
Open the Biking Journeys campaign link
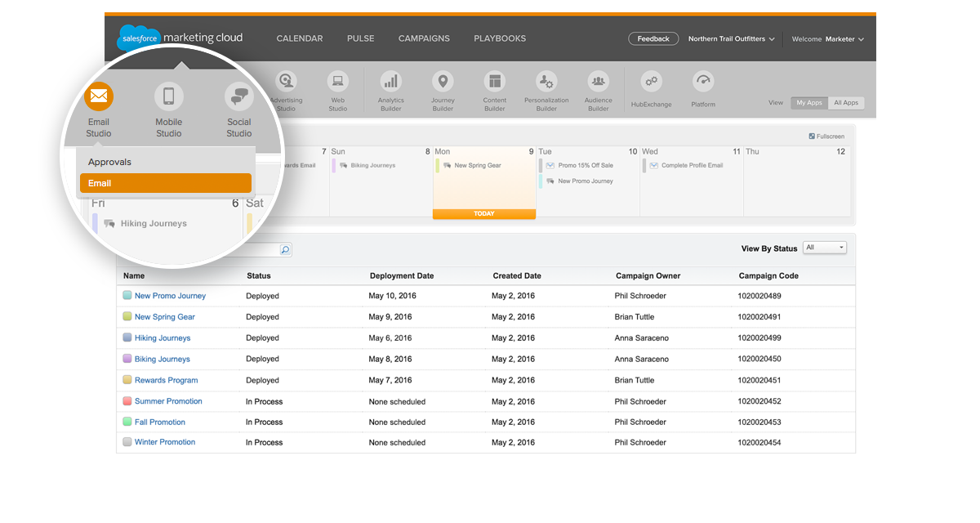(163, 360)
